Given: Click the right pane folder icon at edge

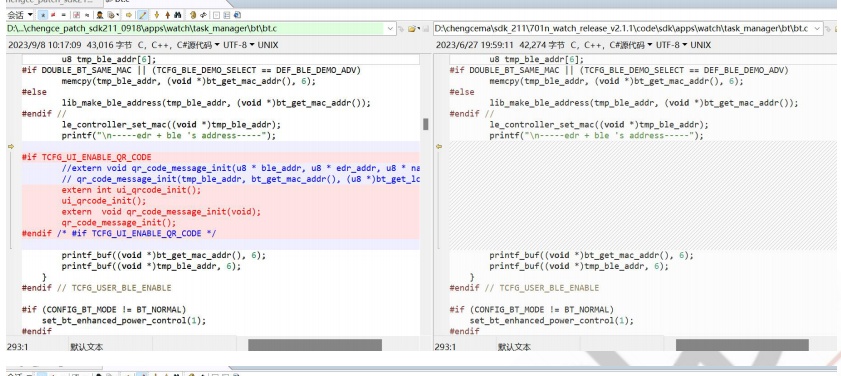Looking at the screenshot, I should click(x=837, y=28).
